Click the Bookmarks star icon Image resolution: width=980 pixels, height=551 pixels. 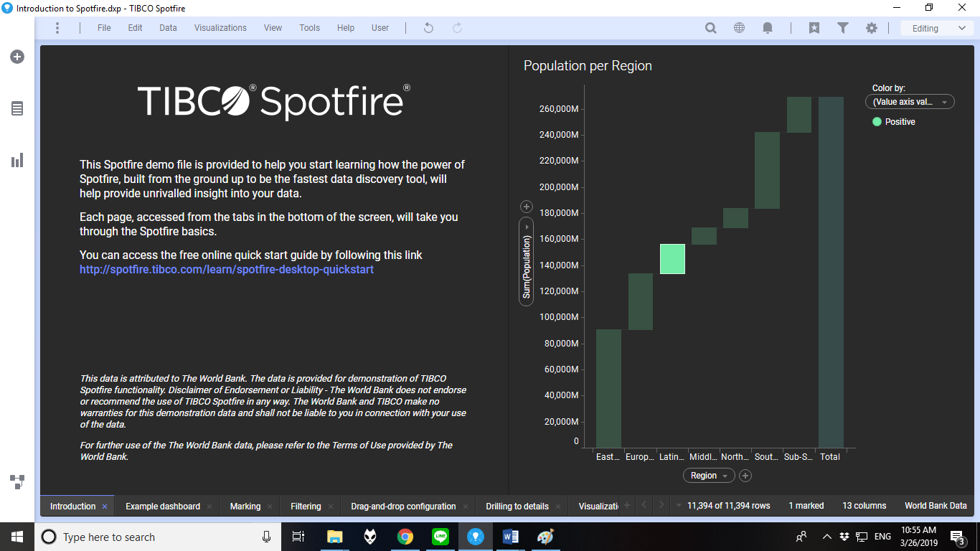pos(814,28)
